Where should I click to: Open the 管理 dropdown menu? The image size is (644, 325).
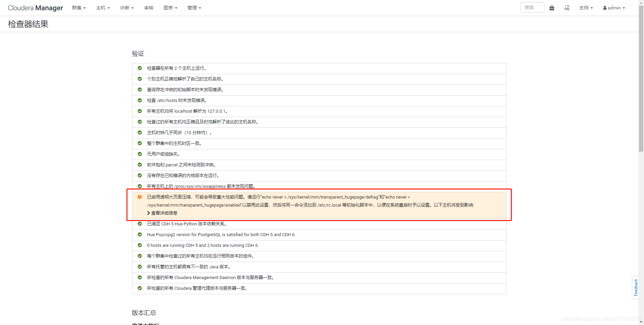coord(194,8)
